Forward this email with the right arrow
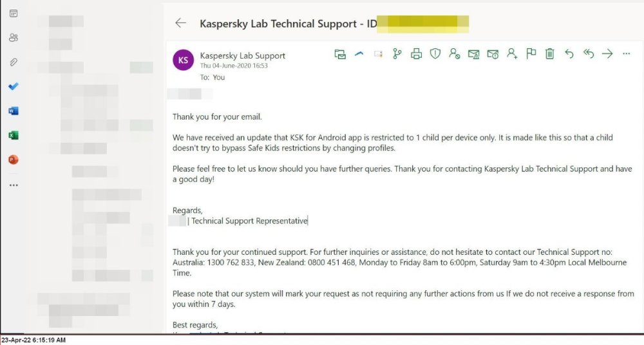The image size is (644, 345). (x=607, y=54)
